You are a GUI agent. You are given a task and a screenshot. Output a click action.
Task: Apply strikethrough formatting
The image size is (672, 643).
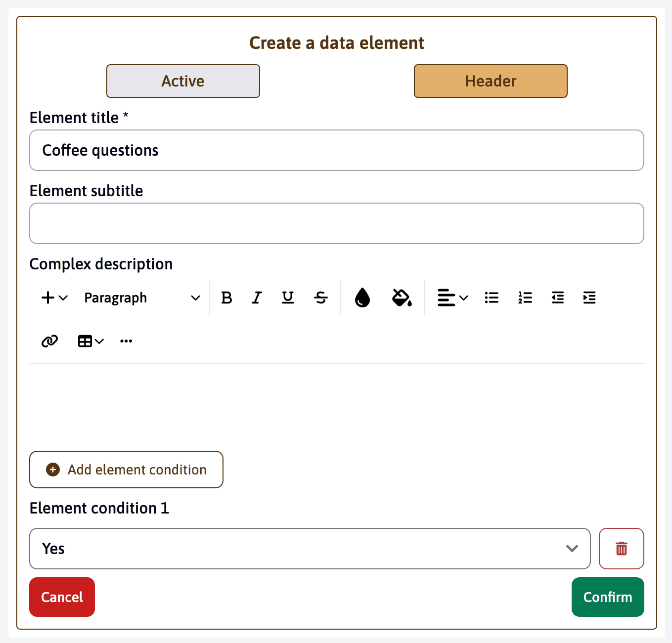click(321, 298)
